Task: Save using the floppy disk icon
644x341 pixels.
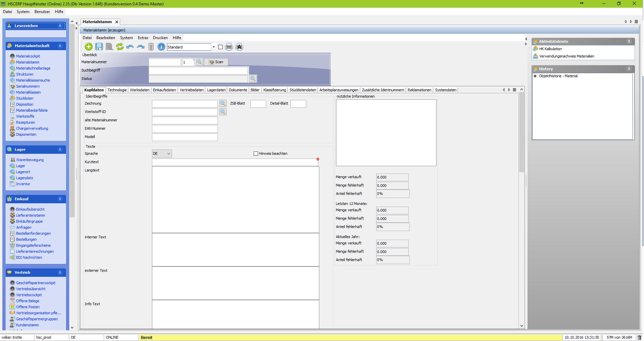Action: (99, 47)
